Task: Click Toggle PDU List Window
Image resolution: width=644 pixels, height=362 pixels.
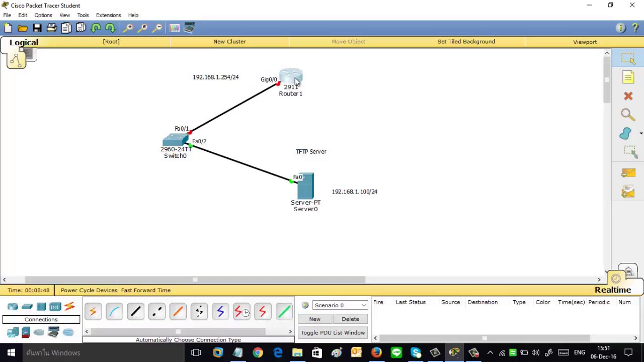Action: [x=333, y=333]
